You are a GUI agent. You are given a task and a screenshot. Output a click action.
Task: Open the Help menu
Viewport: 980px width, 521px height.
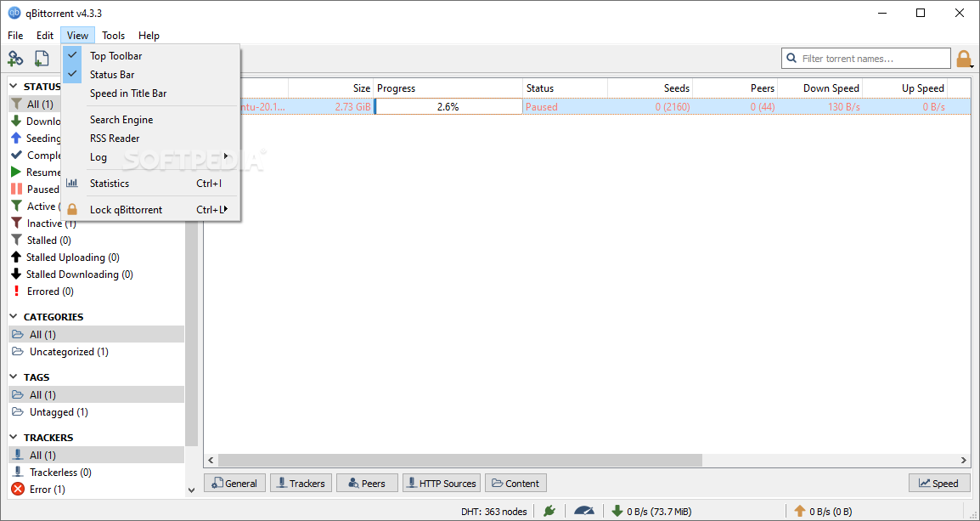[x=149, y=36]
